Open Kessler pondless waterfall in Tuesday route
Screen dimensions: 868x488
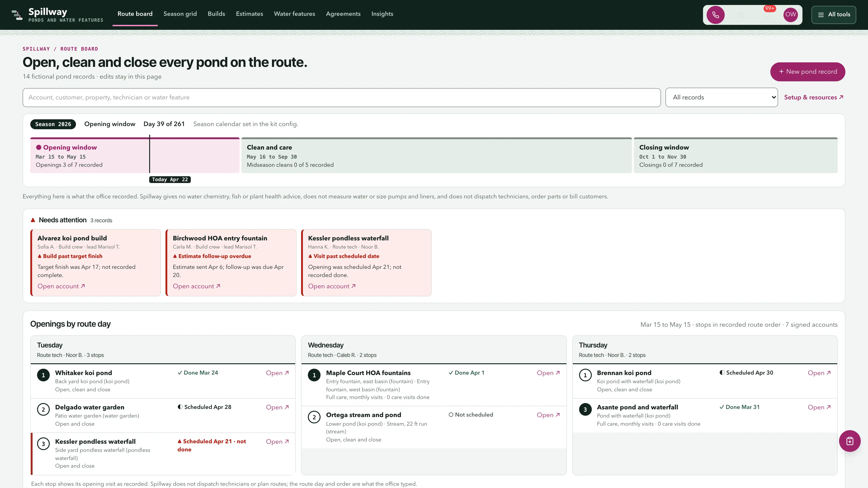coord(277,442)
